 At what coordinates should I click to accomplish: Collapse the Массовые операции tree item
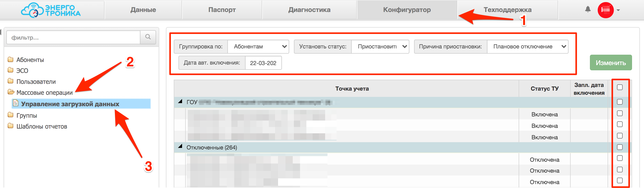coord(44,92)
